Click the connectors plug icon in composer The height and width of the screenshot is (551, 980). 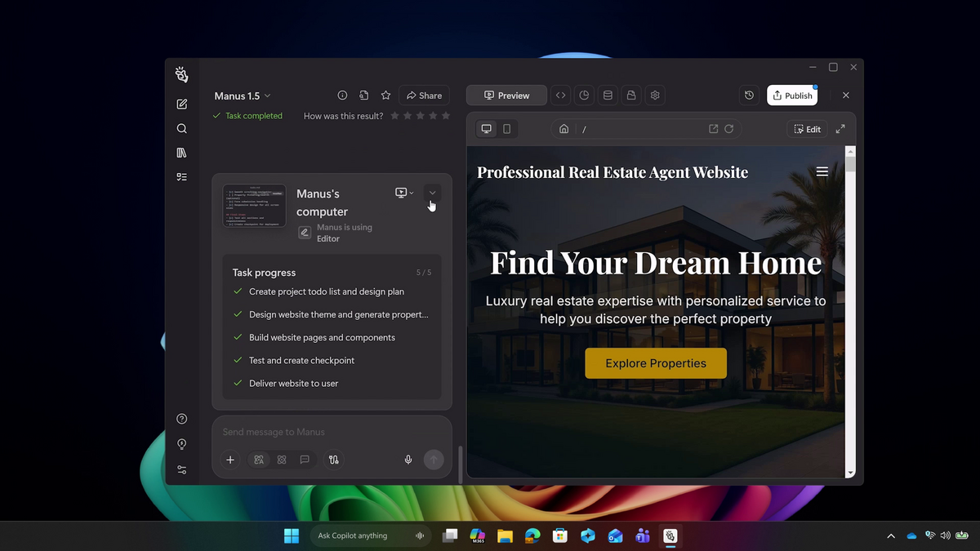pyautogui.click(x=333, y=460)
